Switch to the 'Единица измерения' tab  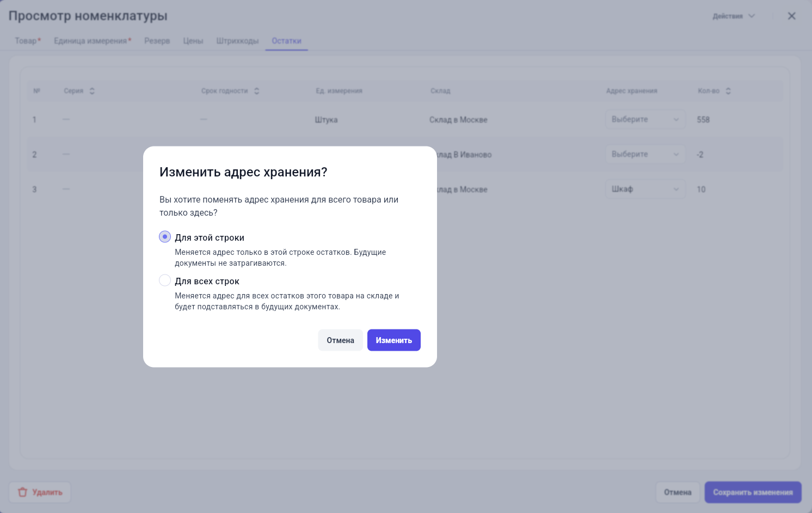[93, 41]
